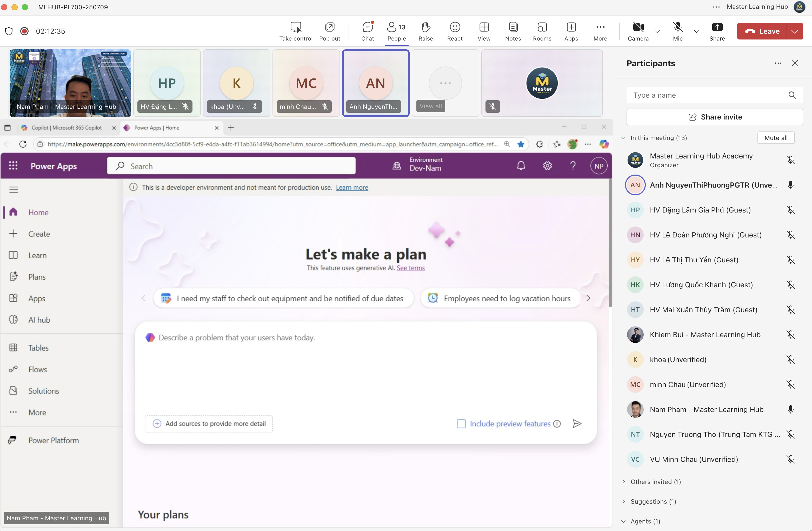The image size is (812, 531).
Task: Expand the Suggestions section
Action: tap(623, 501)
